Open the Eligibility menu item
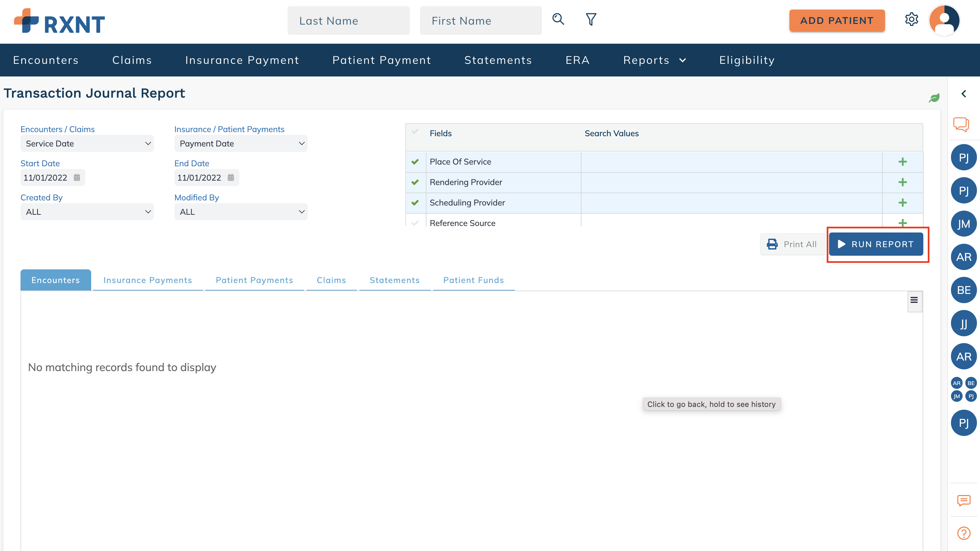 [x=747, y=60]
